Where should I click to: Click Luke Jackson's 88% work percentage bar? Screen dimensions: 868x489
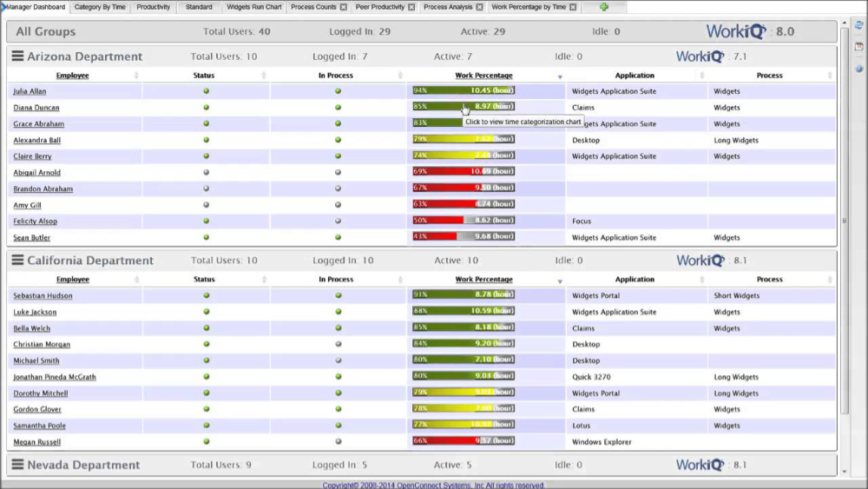pos(464,311)
